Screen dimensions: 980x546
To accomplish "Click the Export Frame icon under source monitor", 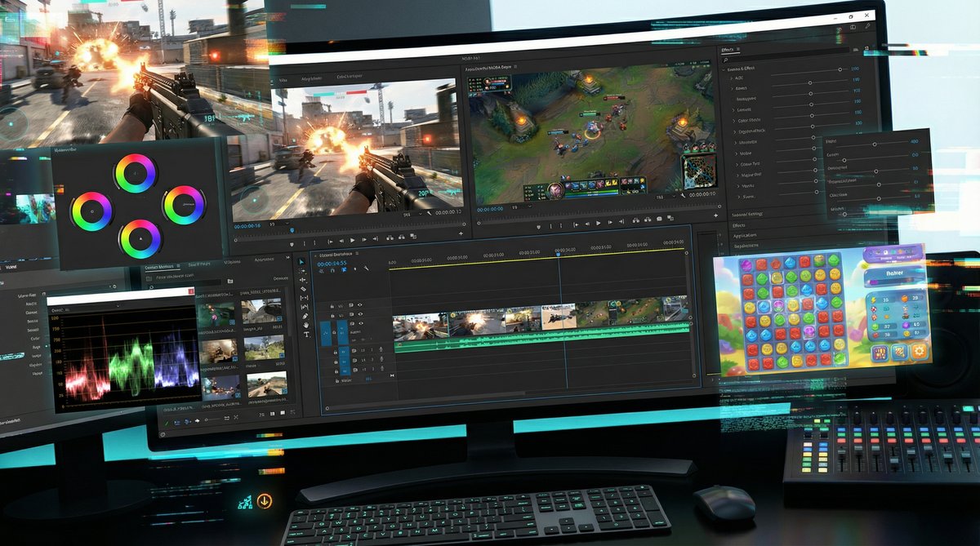I will click(x=413, y=237).
